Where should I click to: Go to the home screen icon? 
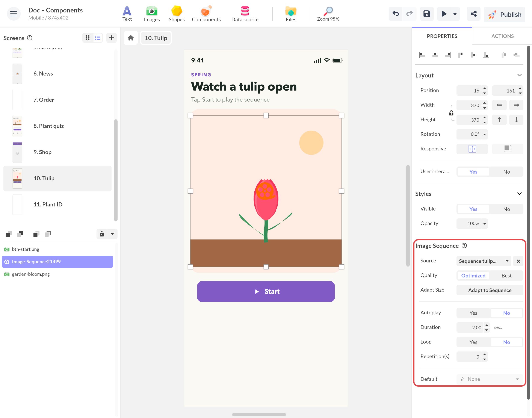click(x=131, y=38)
